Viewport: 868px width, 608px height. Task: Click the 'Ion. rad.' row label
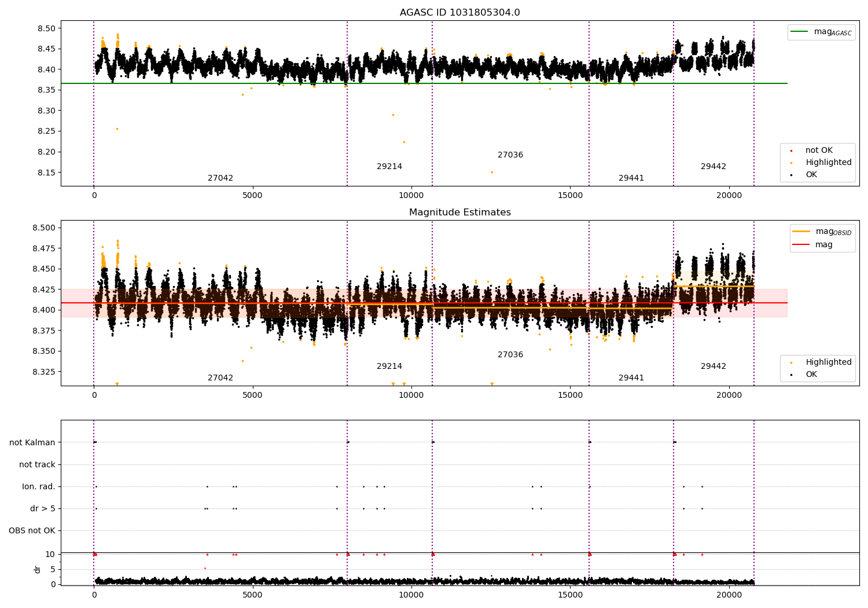click(39, 487)
